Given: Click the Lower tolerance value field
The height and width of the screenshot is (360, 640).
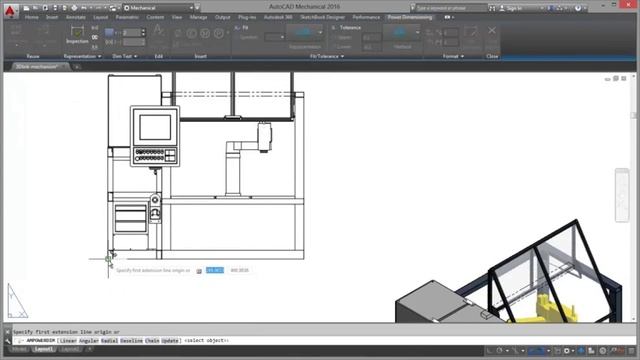Looking at the screenshot, I should pos(371,47).
